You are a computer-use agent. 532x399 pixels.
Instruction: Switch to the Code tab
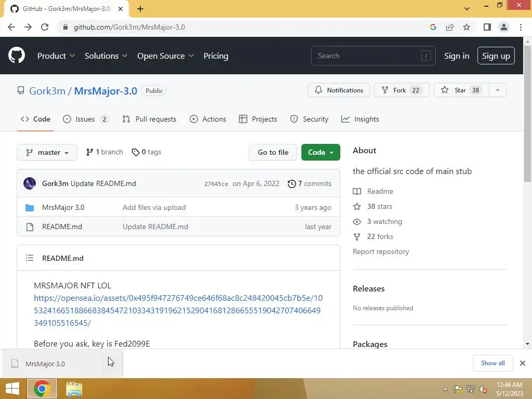pos(36,119)
